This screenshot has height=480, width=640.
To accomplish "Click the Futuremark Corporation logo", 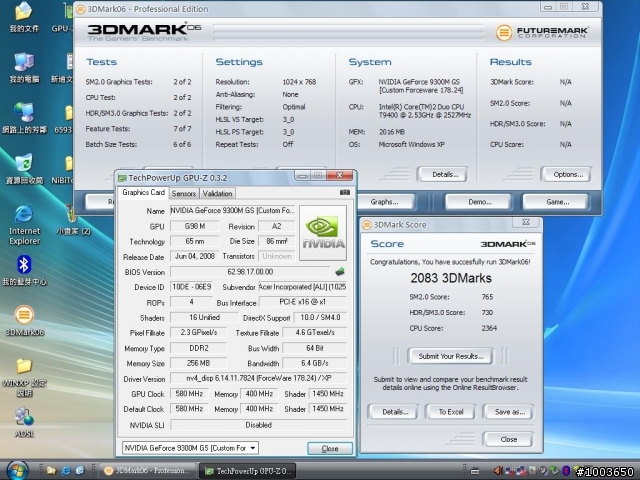I will click(542, 32).
